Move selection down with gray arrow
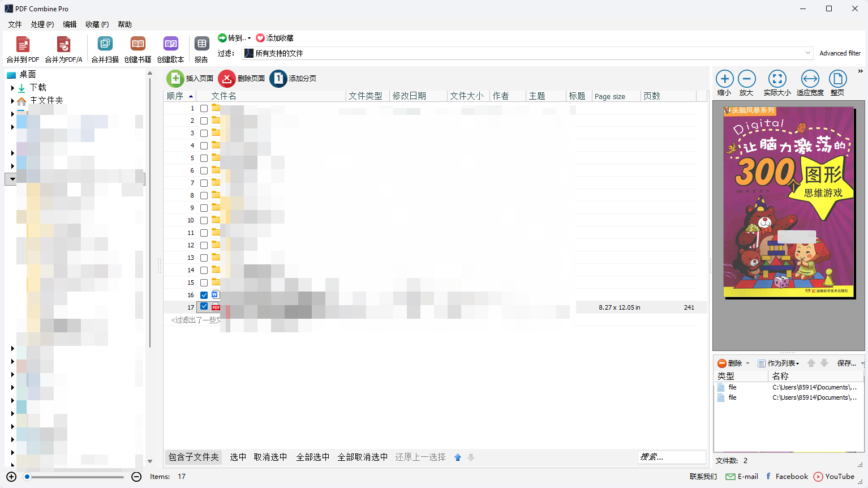 (x=471, y=457)
